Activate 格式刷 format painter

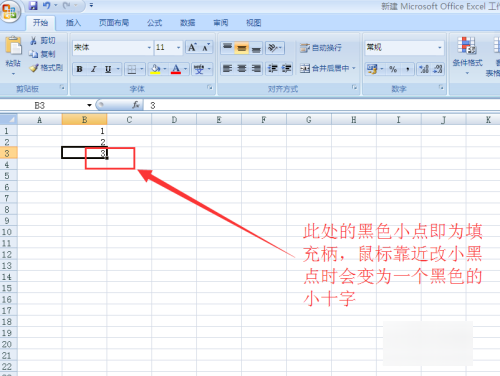(46, 68)
